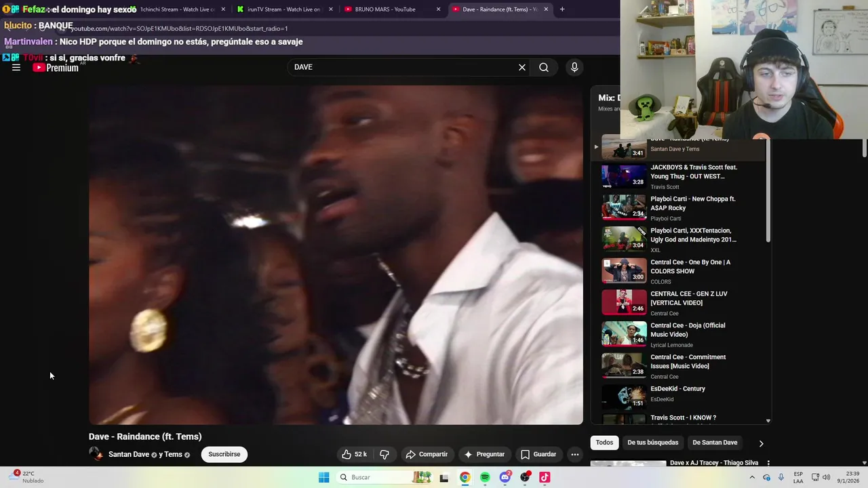Viewport: 868px width, 488px height.
Task: Save the video with Guardar
Action: pyautogui.click(x=538, y=454)
